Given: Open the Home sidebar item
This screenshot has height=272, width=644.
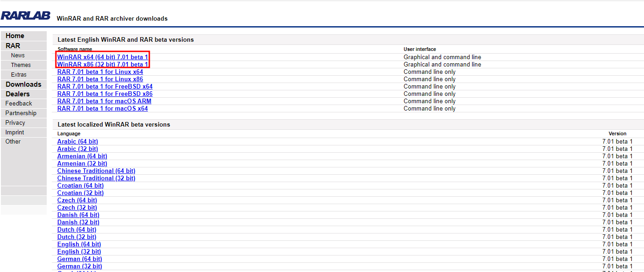Looking at the screenshot, I should pyautogui.click(x=15, y=36).
